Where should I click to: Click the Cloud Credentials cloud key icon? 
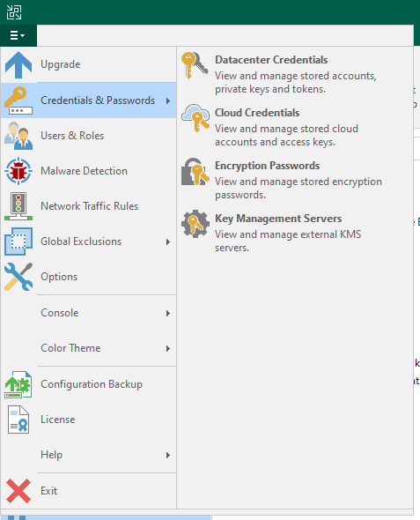click(x=195, y=118)
